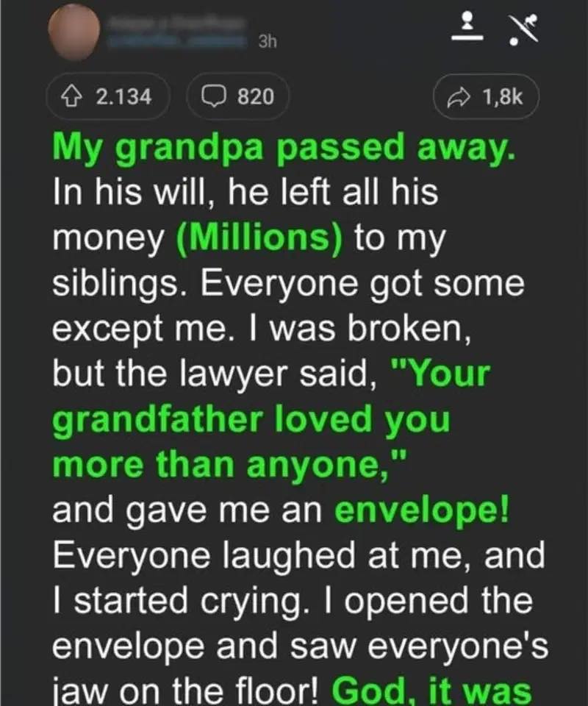Viewport: 588px width, 706px height.
Task: Click the green word "envelope!"
Action: click(x=427, y=511)
